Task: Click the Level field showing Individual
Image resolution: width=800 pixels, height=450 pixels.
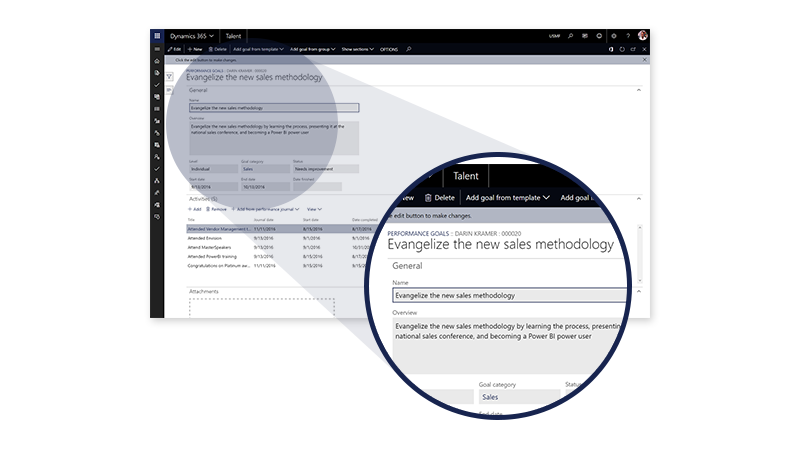Action: pyautogui.click(x=213, y=169)
